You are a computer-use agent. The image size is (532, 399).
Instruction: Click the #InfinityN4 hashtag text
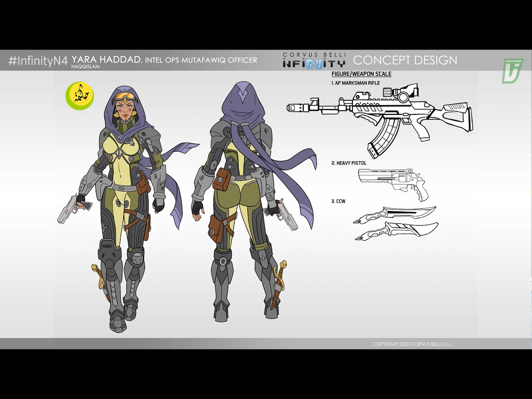coord(38,61)
